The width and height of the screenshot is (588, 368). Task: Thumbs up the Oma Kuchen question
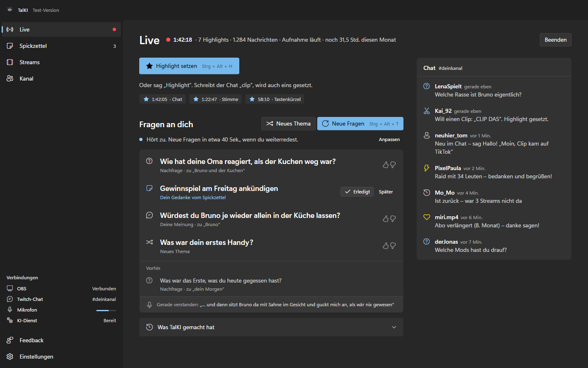(x=385, y=165)
